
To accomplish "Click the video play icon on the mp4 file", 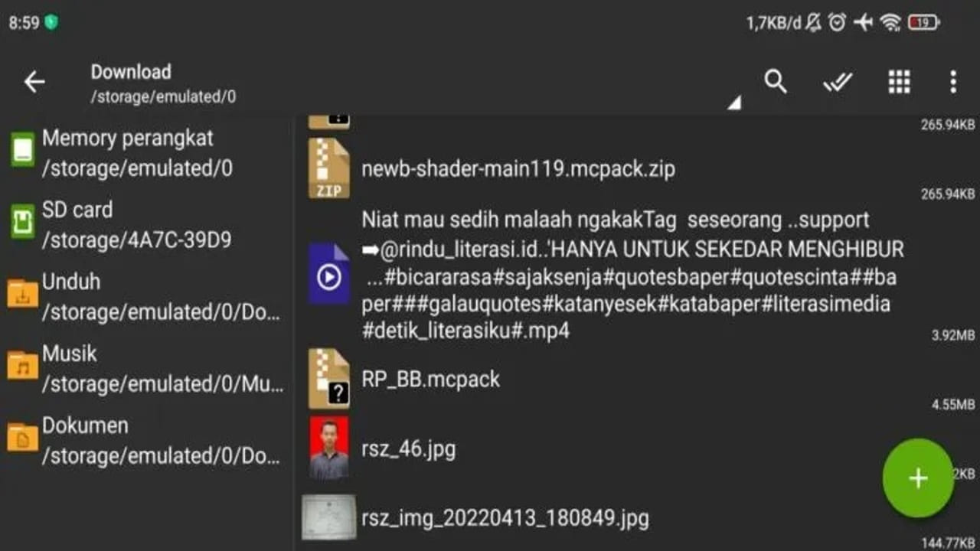I will click(329, 275).
